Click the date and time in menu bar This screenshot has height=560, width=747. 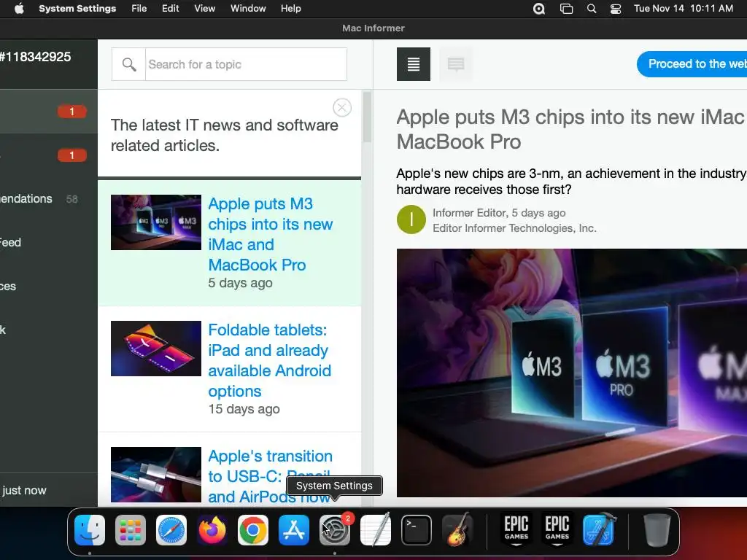pos(683,9)
